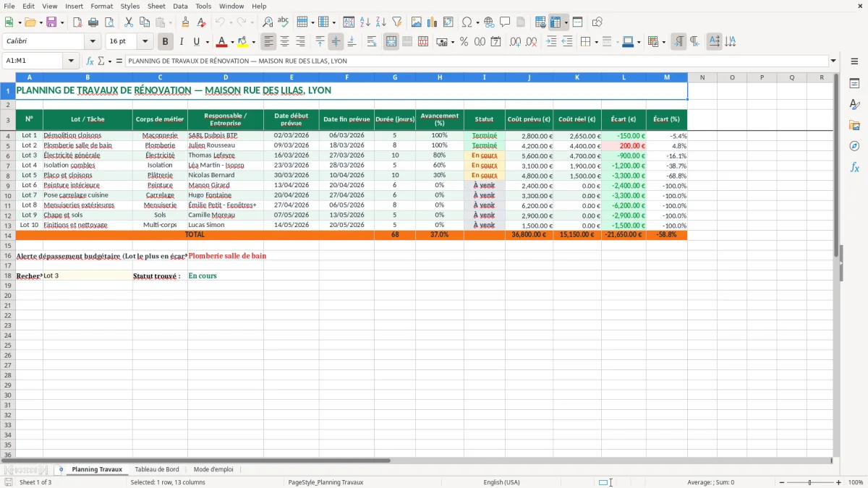
Task: Toggle the AutoFilter funnel button
Action: coord(397,22)
